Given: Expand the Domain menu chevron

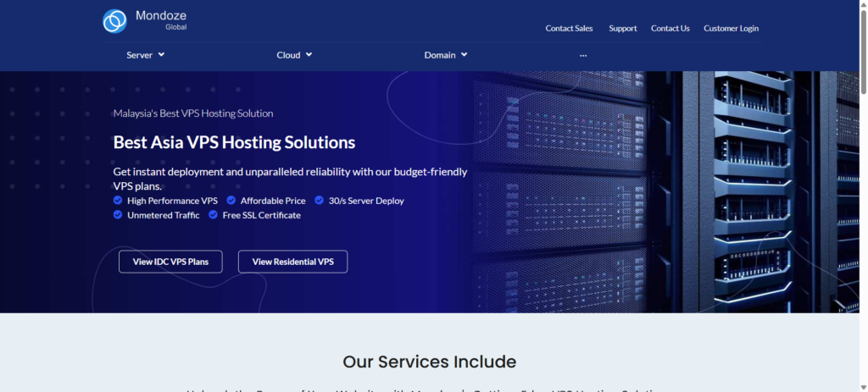Looking at the screenshot, I should coord(464,55).
